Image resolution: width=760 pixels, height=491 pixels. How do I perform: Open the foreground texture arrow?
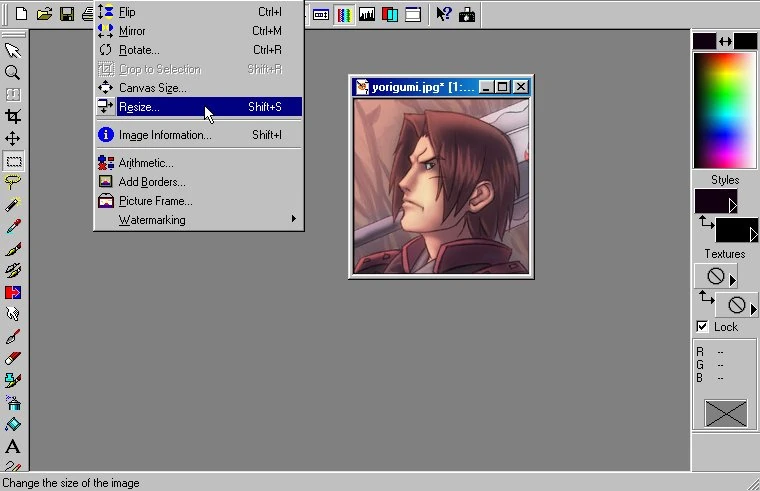point(732,280)
